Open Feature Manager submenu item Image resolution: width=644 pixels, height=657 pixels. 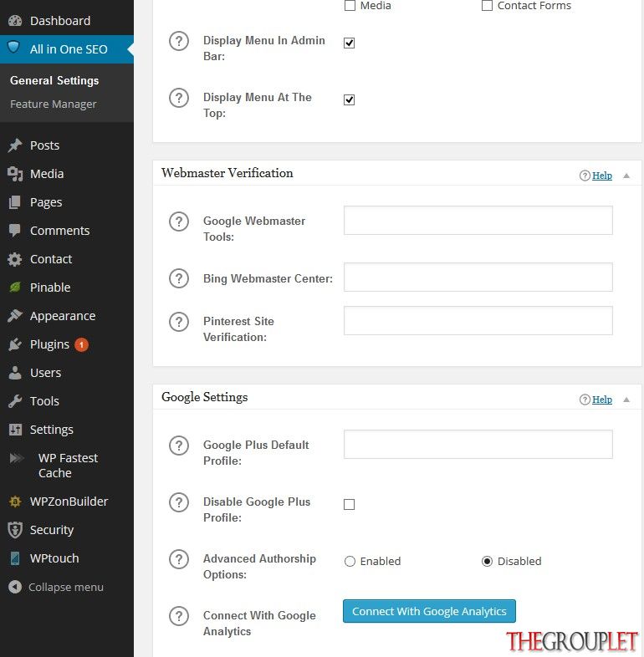(x=54, y=104)
